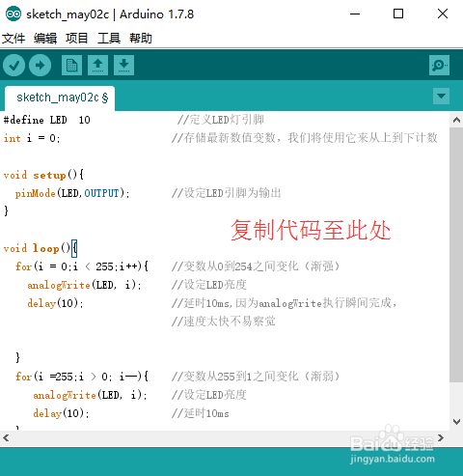This screenshot has height=476, width=463.
Task: Click the comment '//速度太快不易察觉'
Action: click(x=223, y=322)
